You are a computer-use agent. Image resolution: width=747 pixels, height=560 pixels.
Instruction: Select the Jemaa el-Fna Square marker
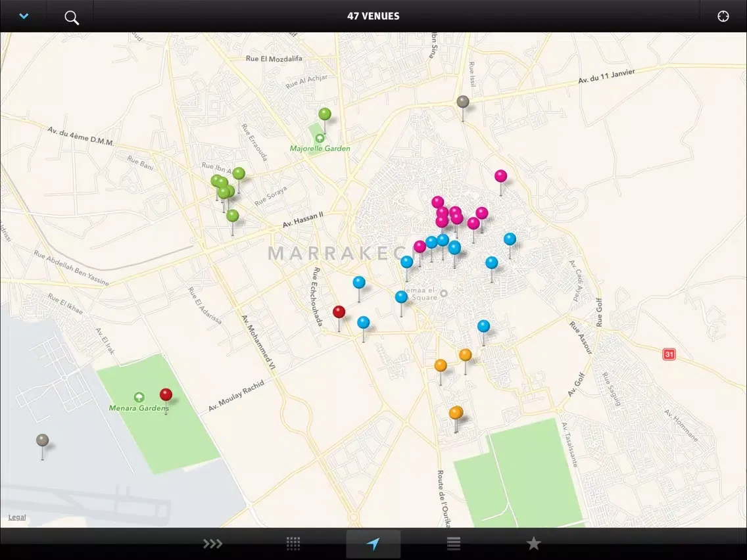tap(443, 293)
